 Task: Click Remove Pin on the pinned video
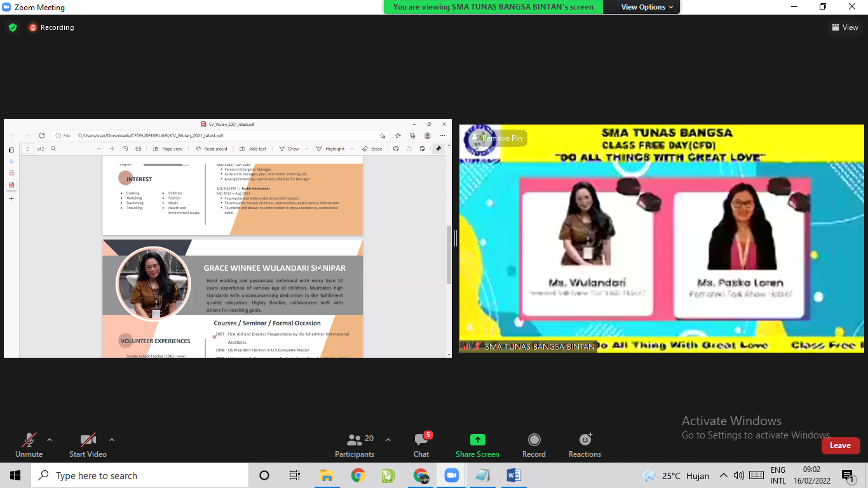496,138
